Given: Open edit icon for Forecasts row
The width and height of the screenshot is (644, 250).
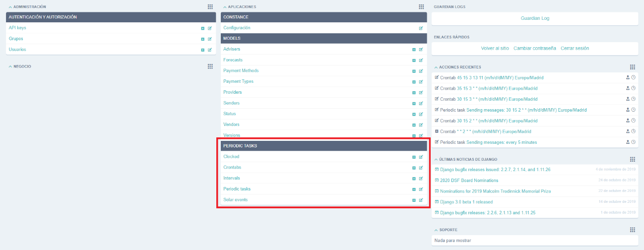Looking at the screenshot, I should click(421, 61).
